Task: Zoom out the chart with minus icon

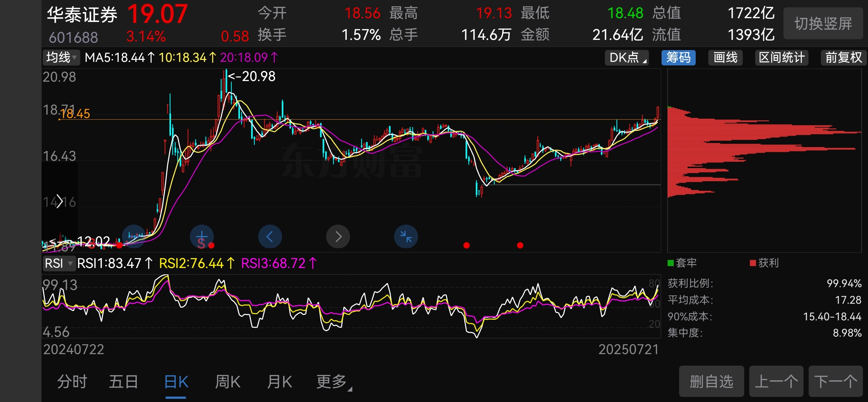Action: [x=134, y=236]
